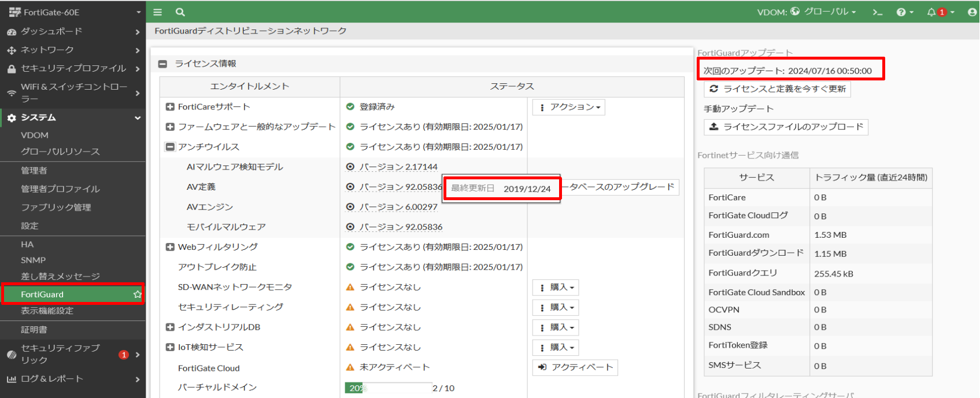980x398 pixels.
Task: Expand the ダッシュボード menu
Action: pos(73,31)
